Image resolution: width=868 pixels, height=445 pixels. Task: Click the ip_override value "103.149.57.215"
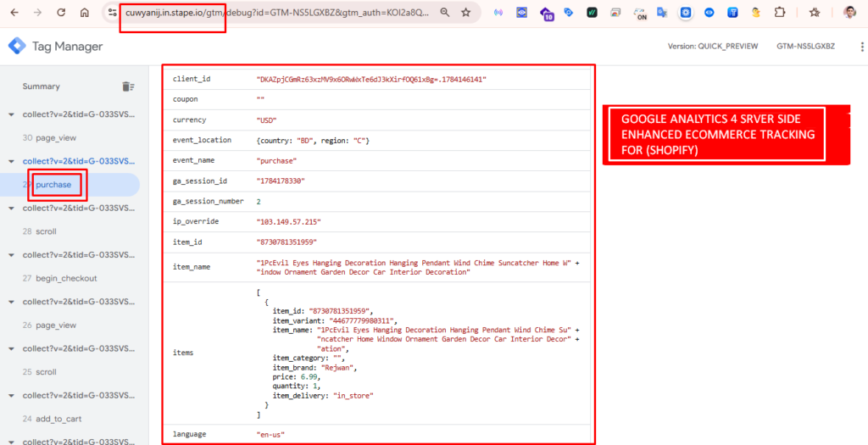pos(288,221)
